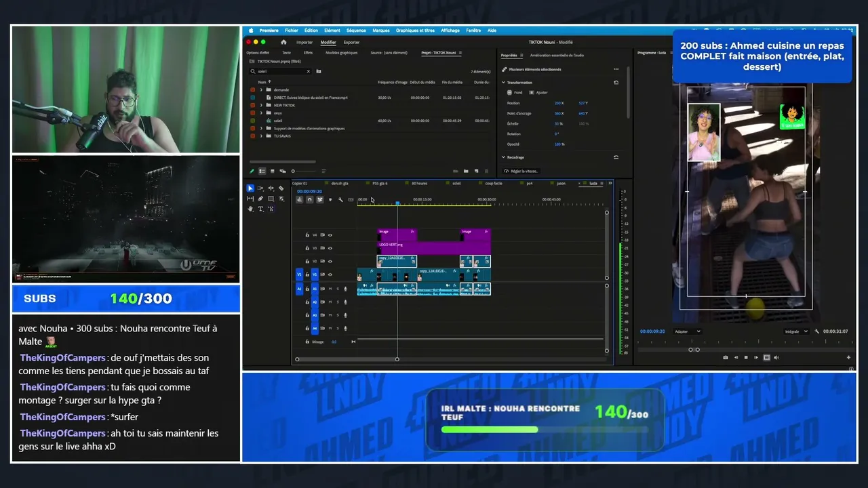Solo audio track A2
868x488 pixels.
(338, 302)
